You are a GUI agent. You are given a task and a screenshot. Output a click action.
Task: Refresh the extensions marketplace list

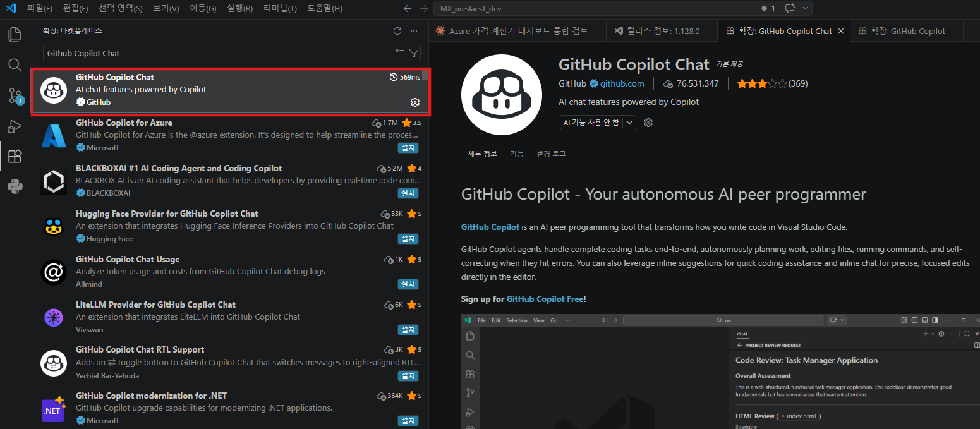pyautogui.click(x=397, y=31)
